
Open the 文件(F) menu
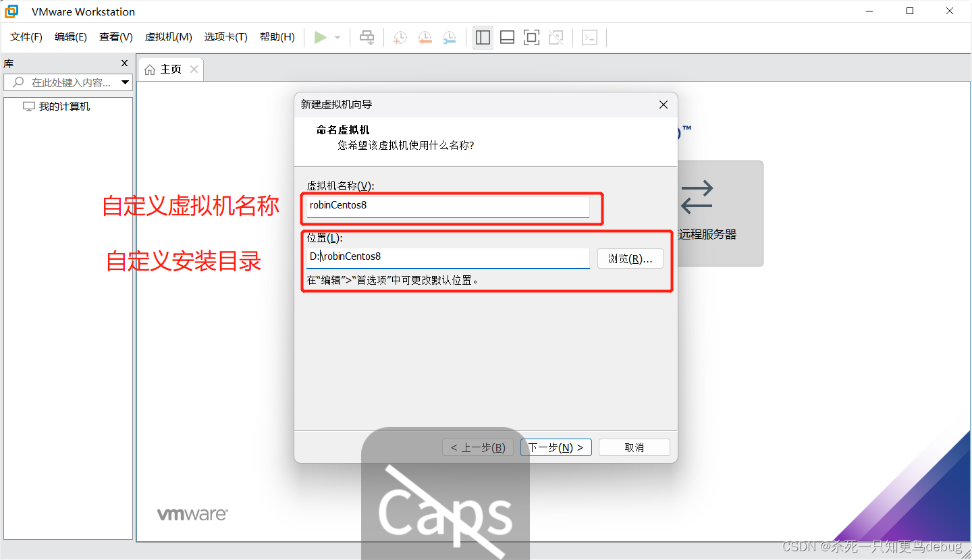click(x=26, y=37)
